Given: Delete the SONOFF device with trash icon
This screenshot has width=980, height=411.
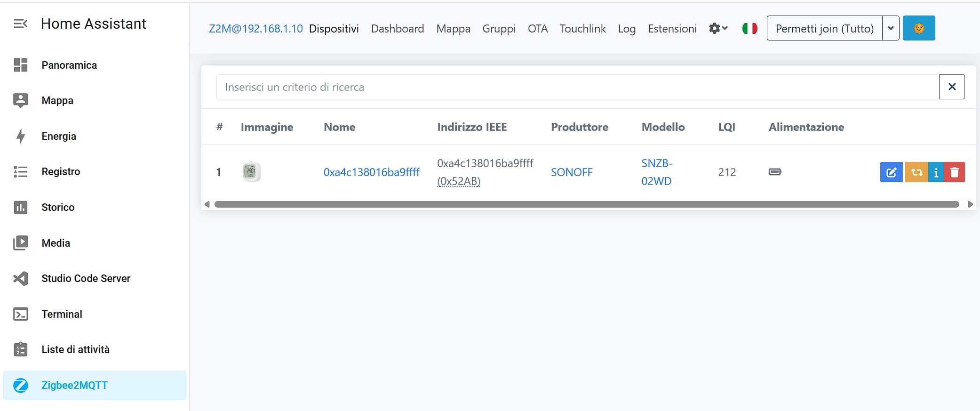Looking at the screenshot, I should [x=954, y=172].
